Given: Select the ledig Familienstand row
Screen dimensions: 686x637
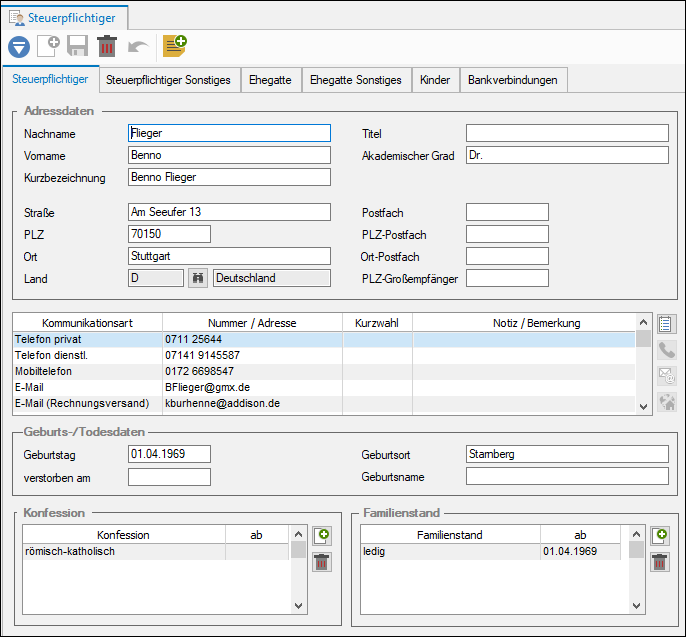Looking at the screenshot, I should click(491, 551).
